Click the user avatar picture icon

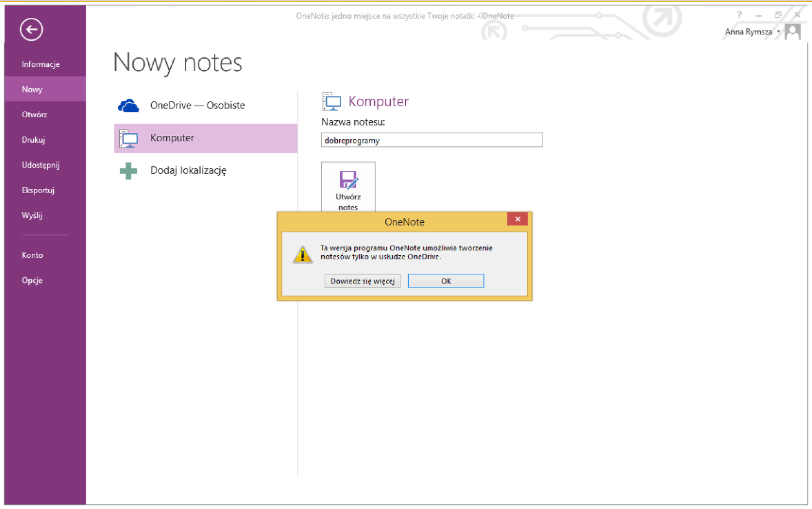pos(793,32)
